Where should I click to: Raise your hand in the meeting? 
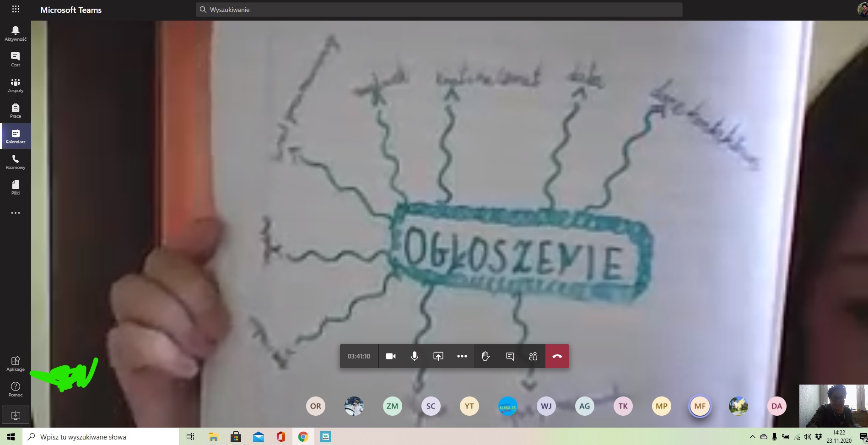(x=485, y=356)
